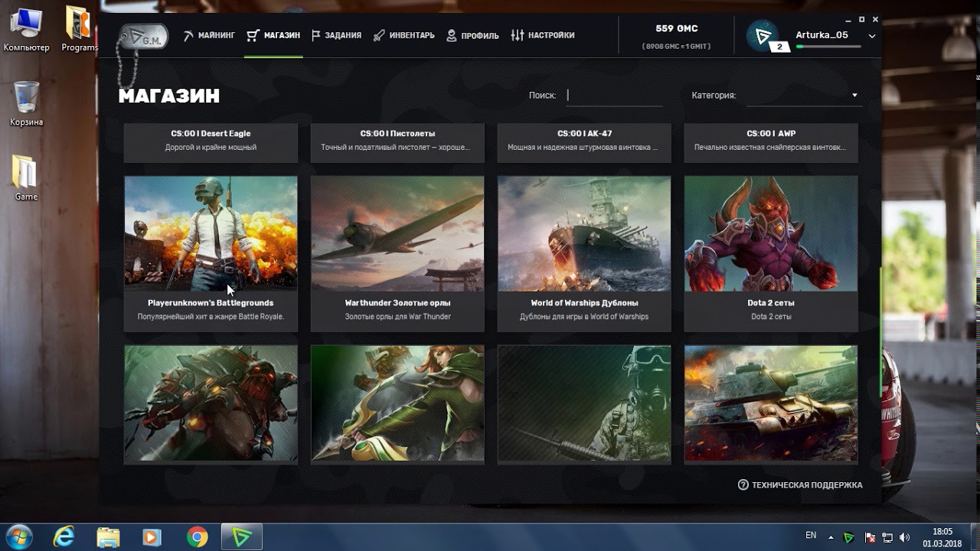The height and width of the screenshot is (551, 980).
Task: Open Warthunder Золотые орлы thumbnail
Action: [397, 233]
